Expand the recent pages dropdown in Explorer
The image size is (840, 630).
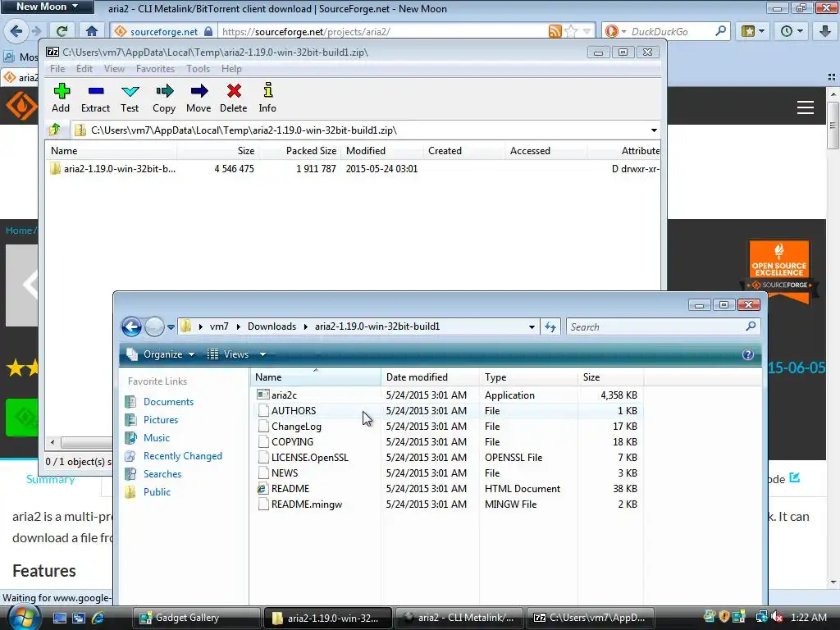(x=171, y=326)
